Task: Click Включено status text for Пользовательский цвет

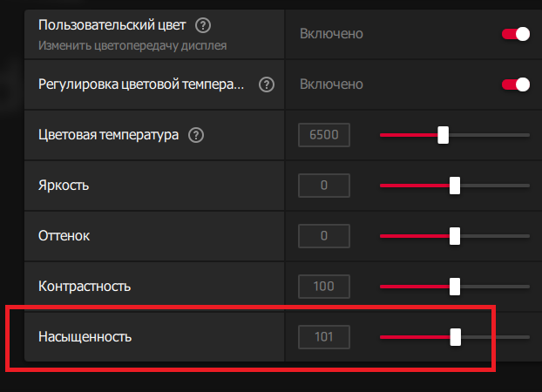Action: pos(331,34)
